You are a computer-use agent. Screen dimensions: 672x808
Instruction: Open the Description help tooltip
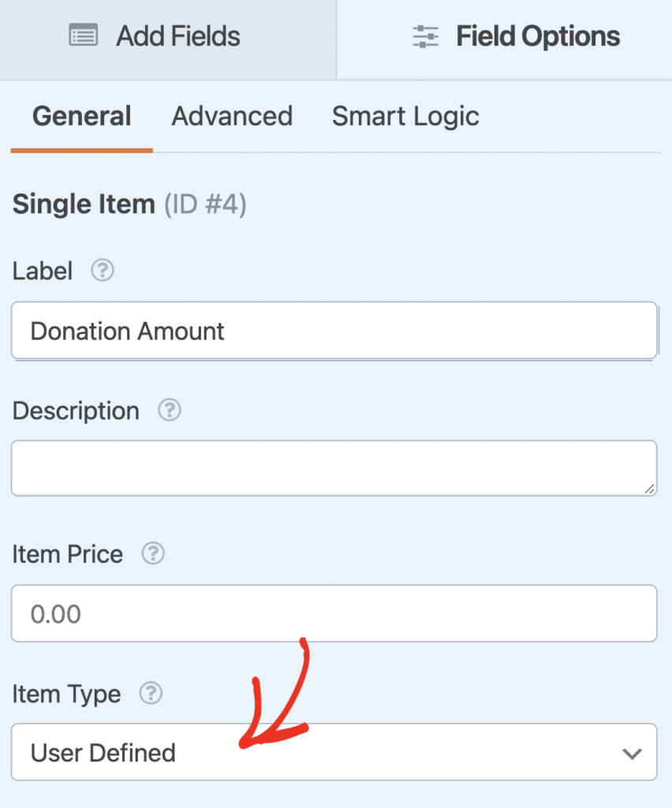click(168, 410)
